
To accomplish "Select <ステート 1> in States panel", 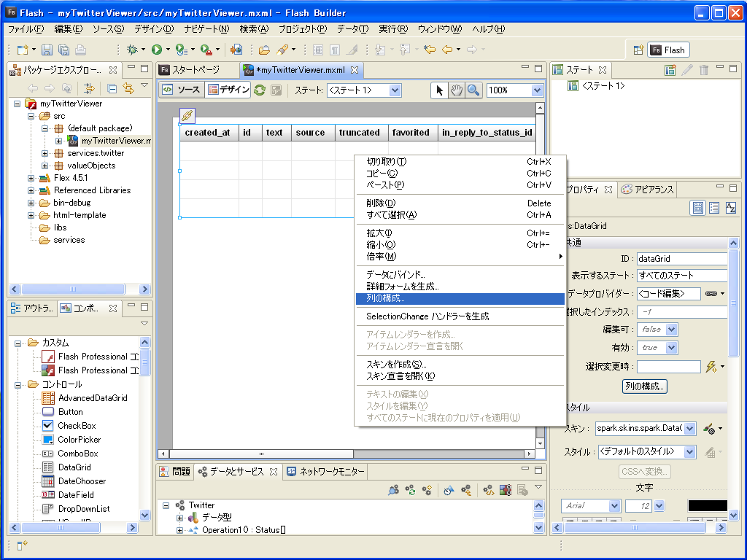I will click(597, 86).
